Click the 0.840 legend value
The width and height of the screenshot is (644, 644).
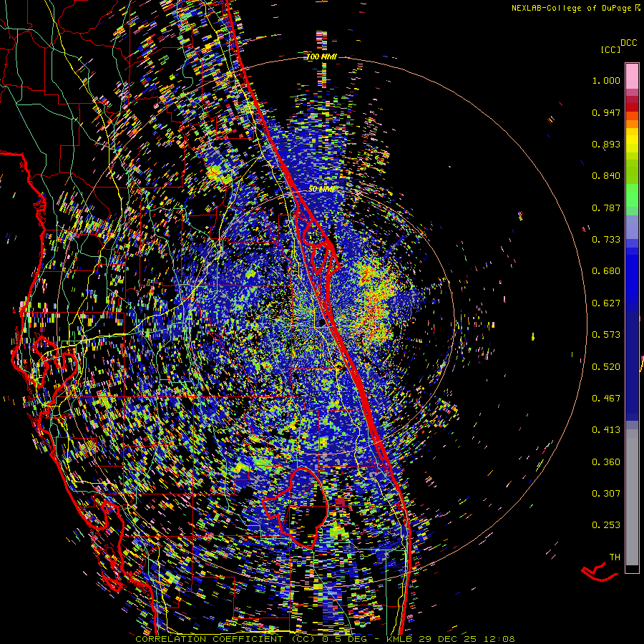click(606, 176)
